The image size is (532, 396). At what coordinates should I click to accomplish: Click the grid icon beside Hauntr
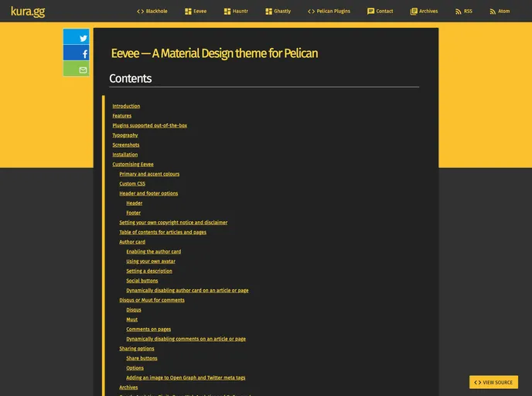click(x=227, y=11)
